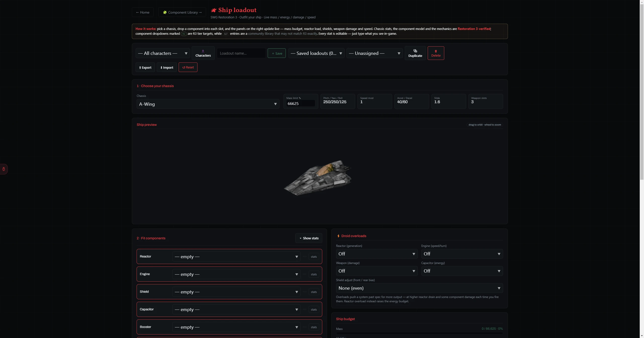Set the Capacitor (energy) overload level
This screenshot has height=338, width=644.
[462, 271]
